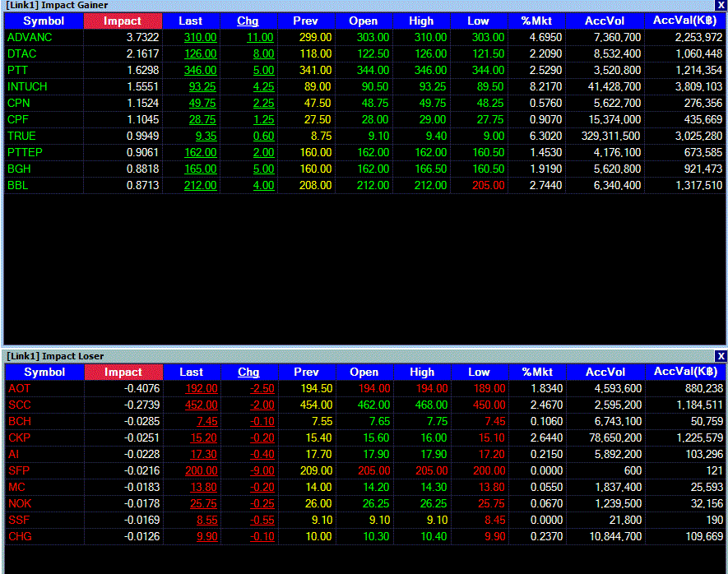Click CPF last price 28.75
Image resolution: width=728 pixels, height=574 pixels.
pos(202,120)
